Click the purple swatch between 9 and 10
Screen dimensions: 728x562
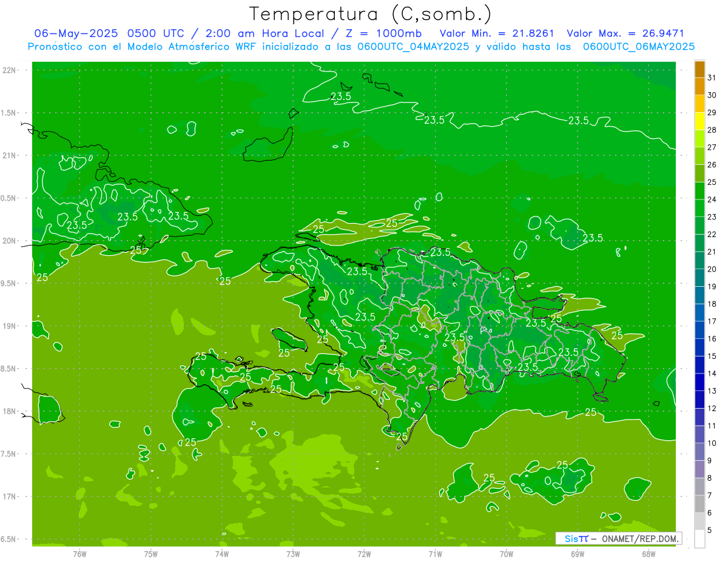click(x=699, y=452)
